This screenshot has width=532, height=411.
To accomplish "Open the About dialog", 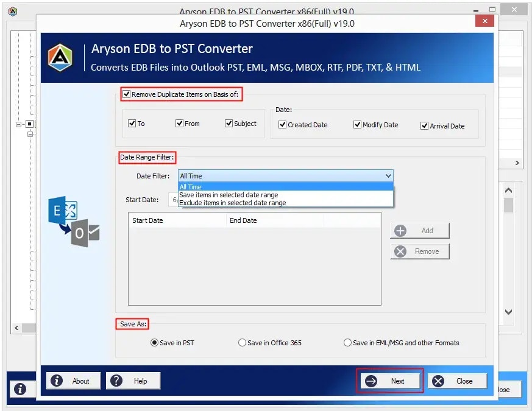I will click(x=73, y=381).
